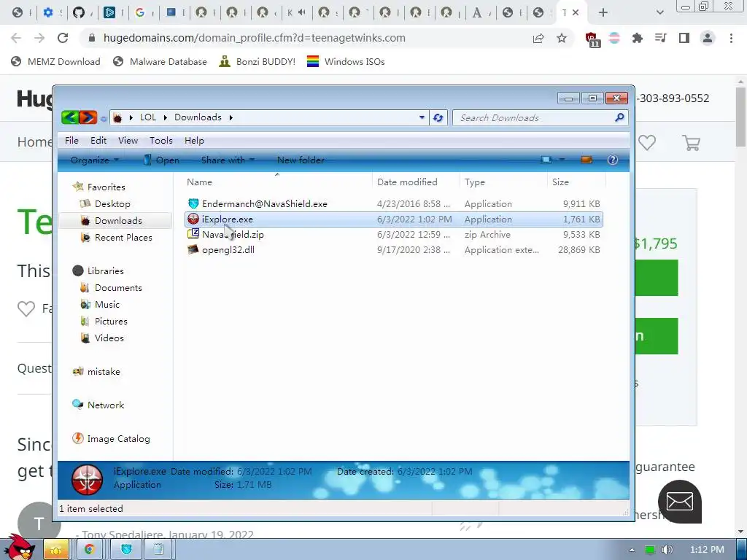Open the Tools menu
Image resolution: width=747 pixels, height=560 pixels.
click(x=161, y=141)
